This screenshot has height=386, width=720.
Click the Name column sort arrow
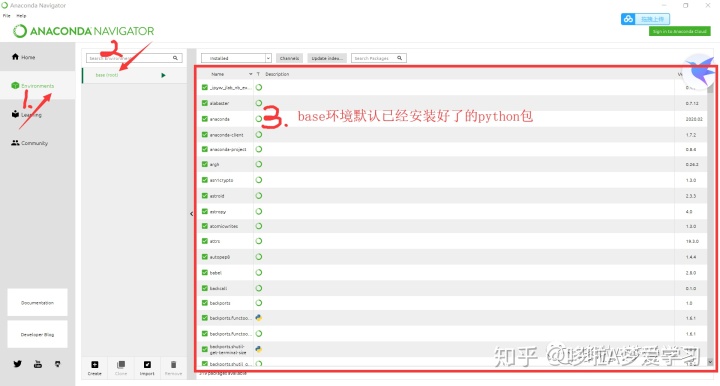[x=250, y=74]
